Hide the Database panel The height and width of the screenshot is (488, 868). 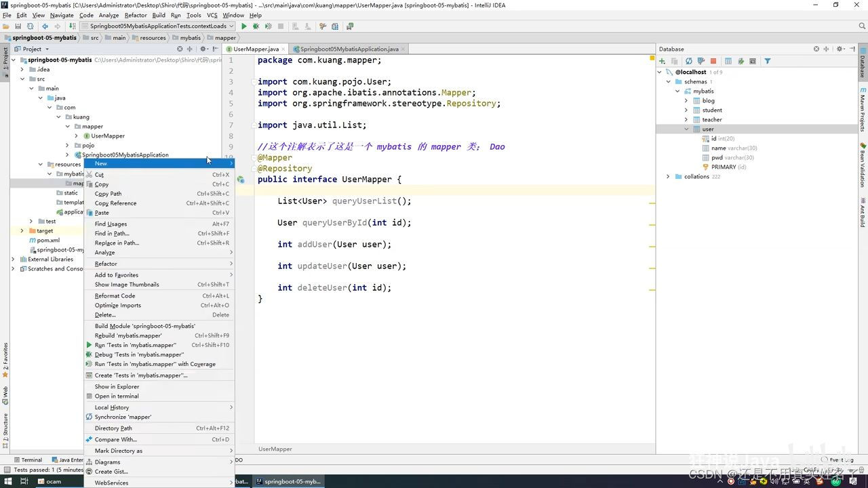tap(852, 49)
